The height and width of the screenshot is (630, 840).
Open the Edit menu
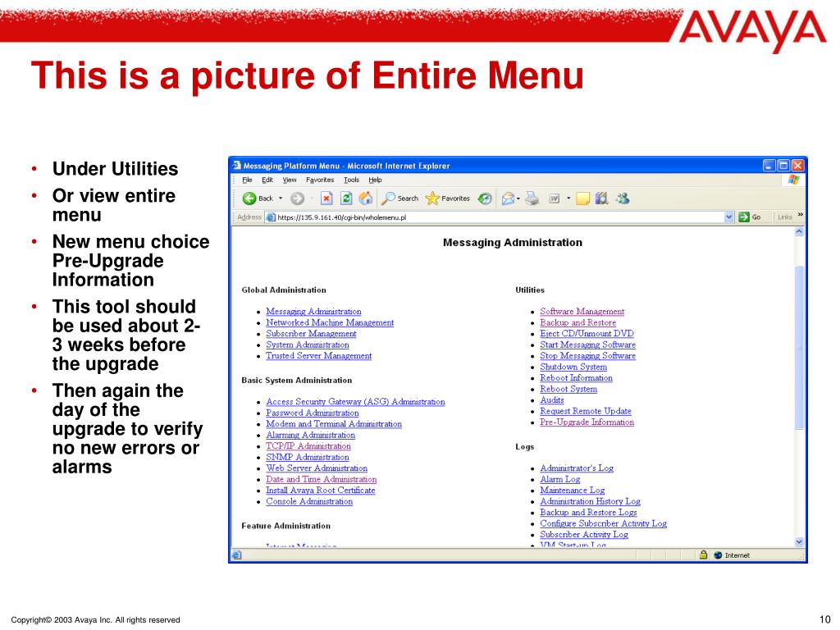point(267,180)
